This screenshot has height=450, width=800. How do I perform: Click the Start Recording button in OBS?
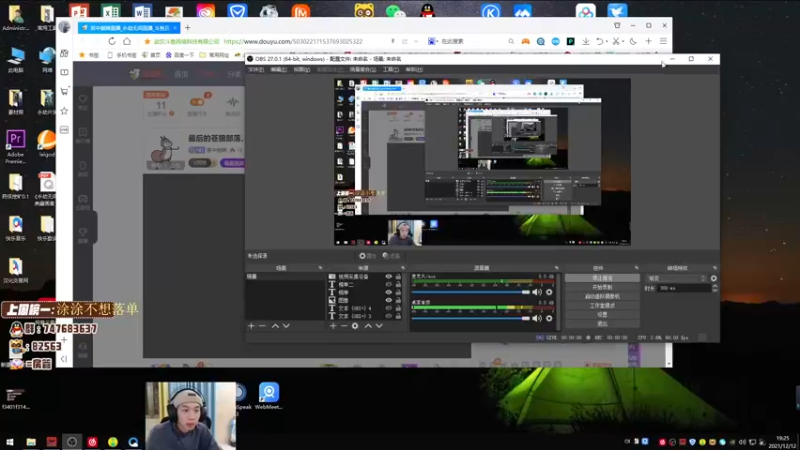[602, 287]
